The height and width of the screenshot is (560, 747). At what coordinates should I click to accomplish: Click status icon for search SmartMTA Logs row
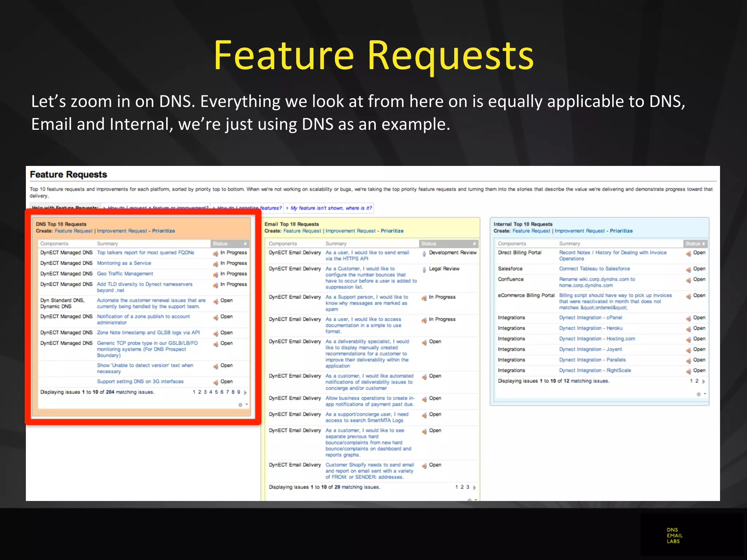point(424,415)
